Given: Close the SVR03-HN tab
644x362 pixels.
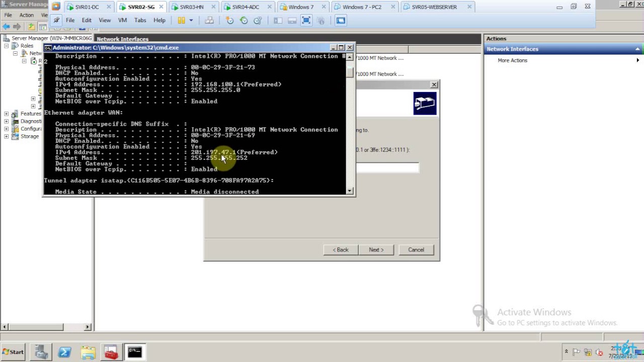Looking at the screenshot, I should pos(212,7).
